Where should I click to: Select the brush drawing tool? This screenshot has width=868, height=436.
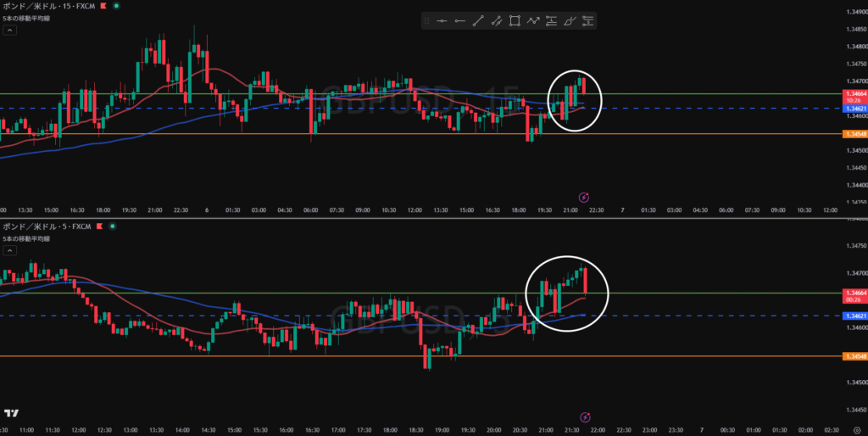point(570,21)
